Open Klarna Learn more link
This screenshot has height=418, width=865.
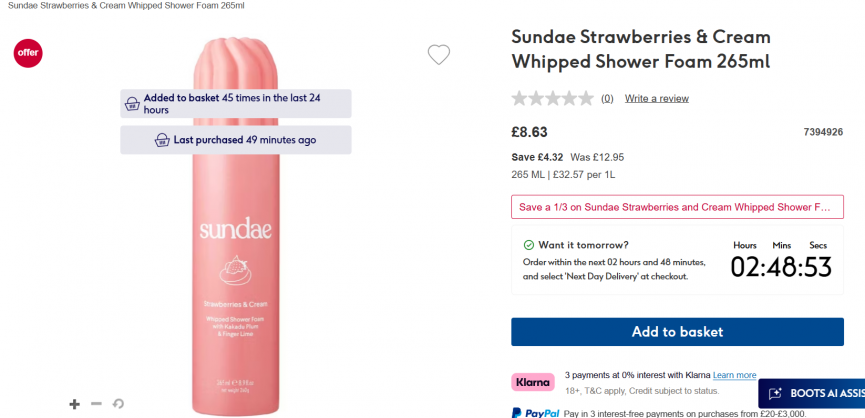coord(734,375)
